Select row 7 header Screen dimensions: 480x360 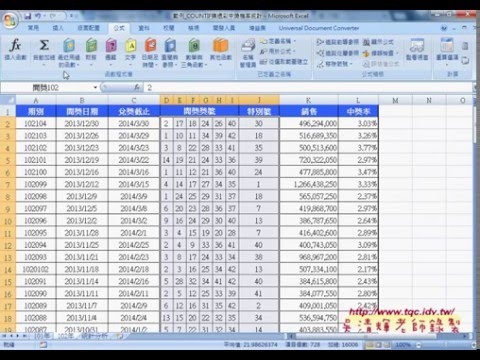point(8,184)
